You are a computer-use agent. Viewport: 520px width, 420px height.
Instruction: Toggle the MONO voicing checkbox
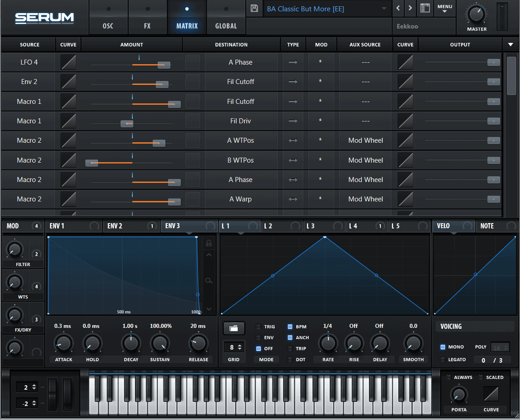coord(443,347)
